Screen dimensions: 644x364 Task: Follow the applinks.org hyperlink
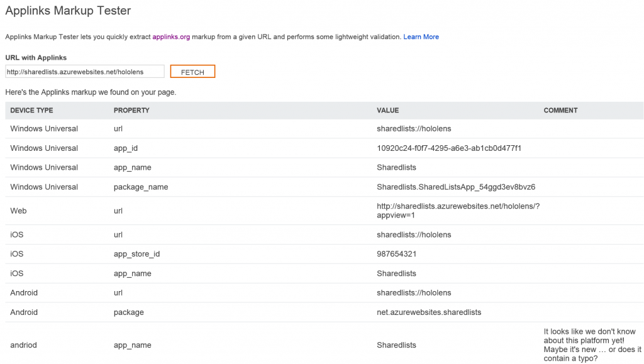coord(171,37)
